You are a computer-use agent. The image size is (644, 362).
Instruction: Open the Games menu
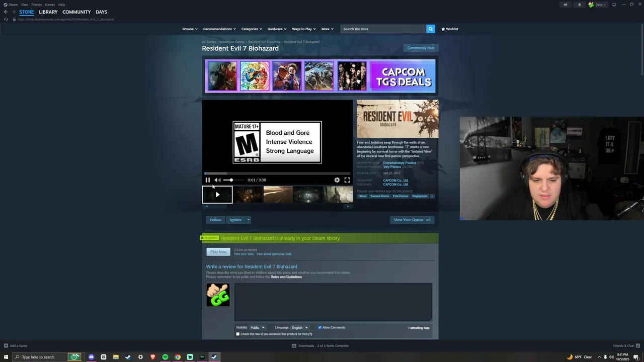point(50,5)
